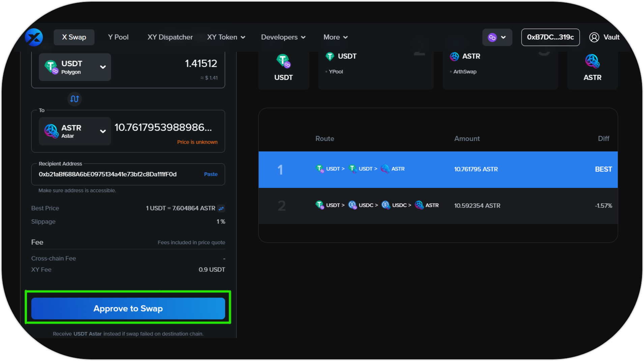Viewport: 644px width, 361px height.
Task: Select the BEST route 1 row
Action: point(438,169)
